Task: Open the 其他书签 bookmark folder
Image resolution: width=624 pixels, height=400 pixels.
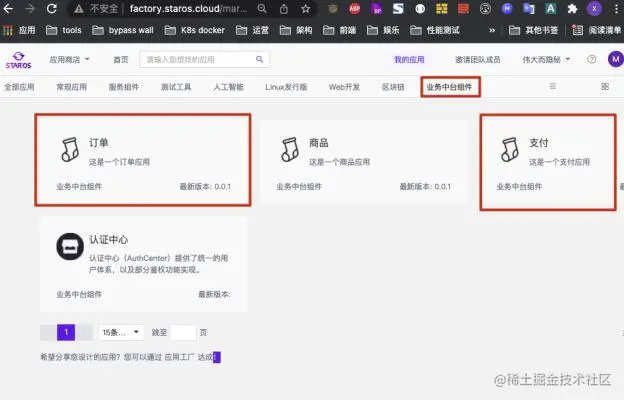Action: [x=533, y=30]
